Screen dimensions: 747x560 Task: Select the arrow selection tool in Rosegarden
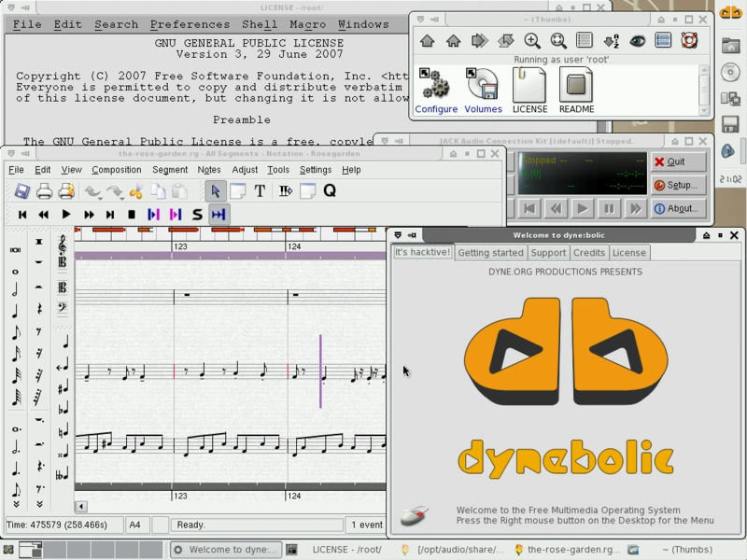216,190
